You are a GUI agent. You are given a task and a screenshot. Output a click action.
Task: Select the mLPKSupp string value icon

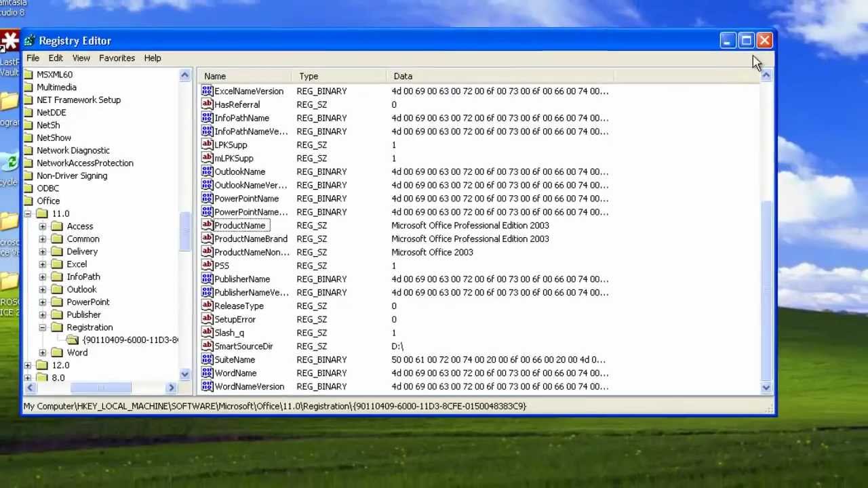coord(207,158)
